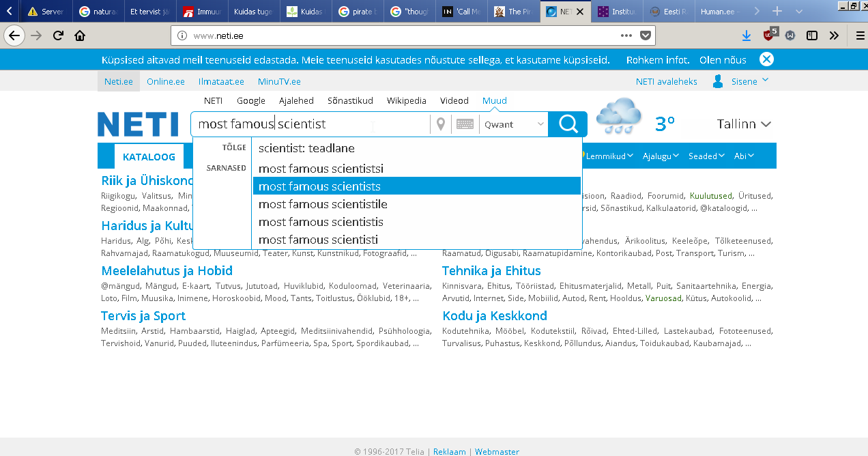Open the Online.ee link
Image resolution: width=868 pixels, height=456 pixels.
(166, 81)
